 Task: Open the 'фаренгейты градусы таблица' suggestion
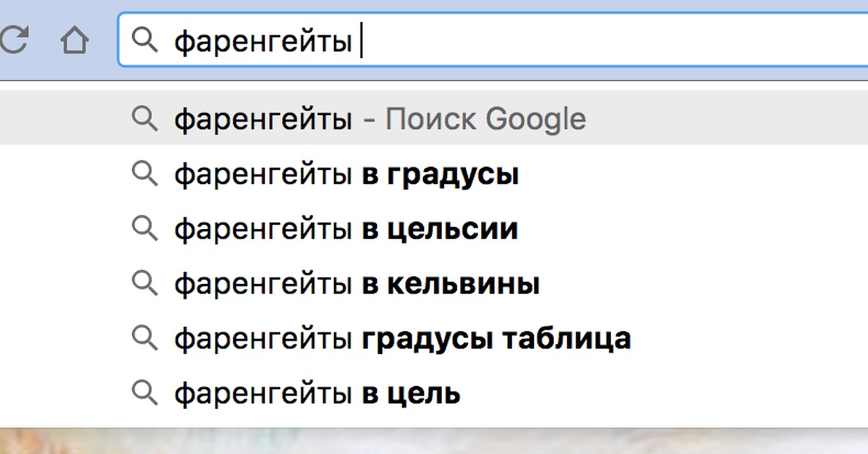point(402,338)
